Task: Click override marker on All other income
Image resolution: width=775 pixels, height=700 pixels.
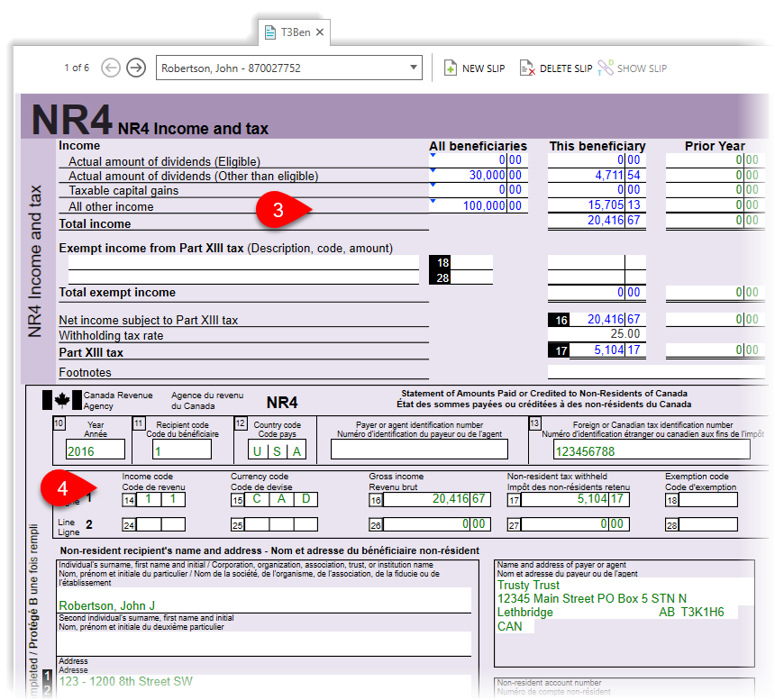Action: [433, 201]
